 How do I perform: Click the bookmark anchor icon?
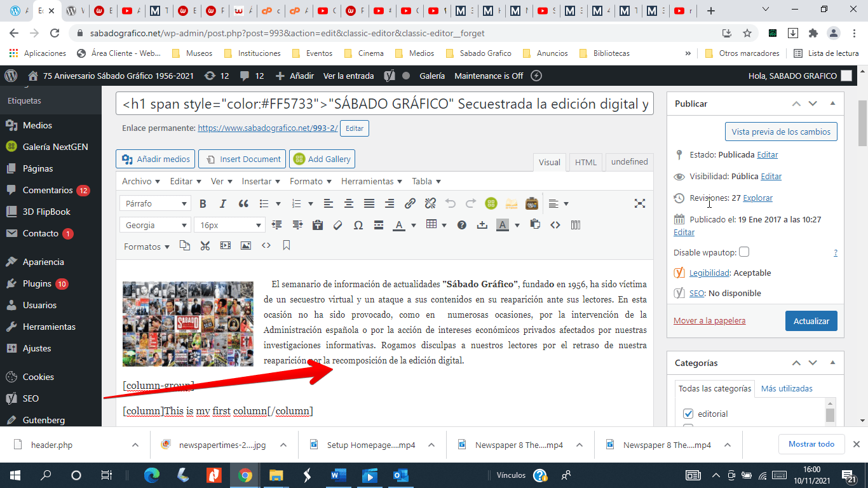tap(287, 246)
